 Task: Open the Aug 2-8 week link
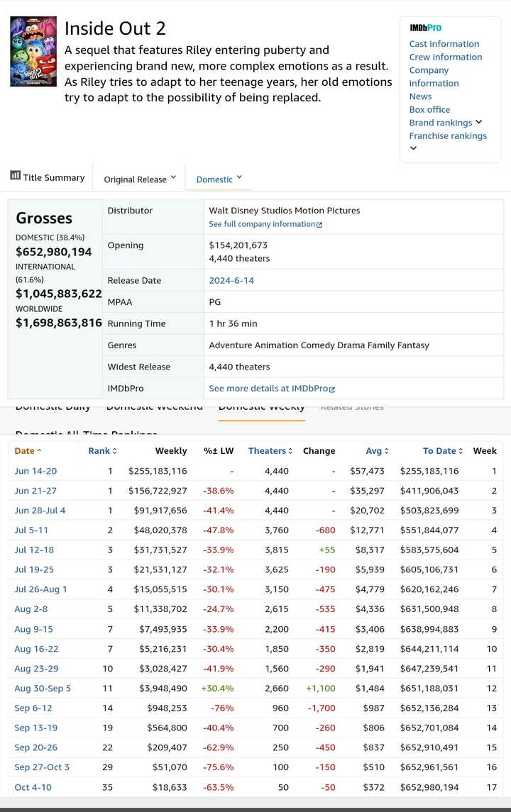(x=31, y=609)
